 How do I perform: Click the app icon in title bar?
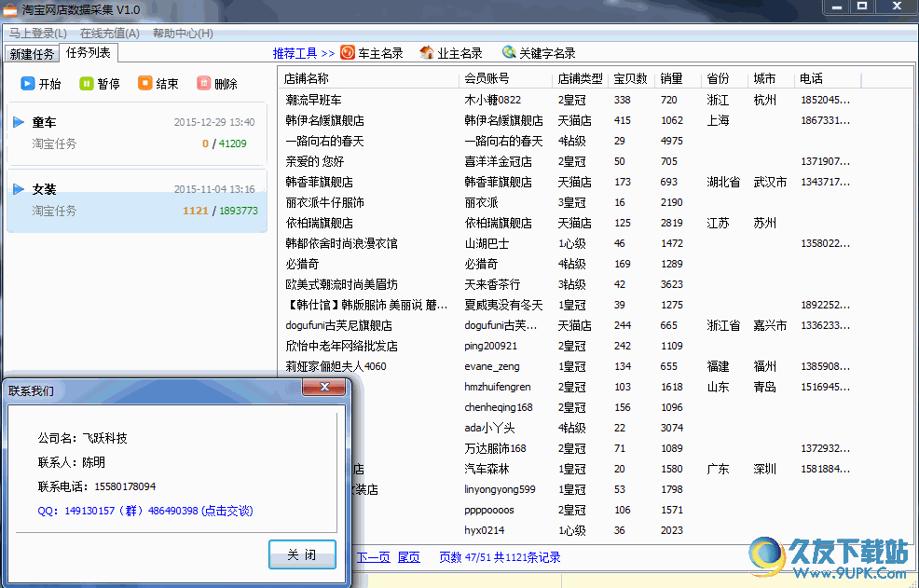tap(10, 10)
